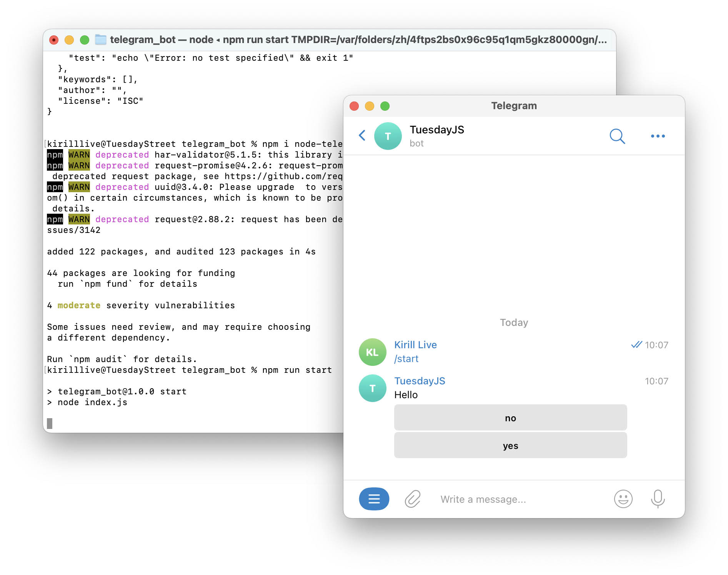
Task: Open the bot commands menu button
Action: [374, 499]
